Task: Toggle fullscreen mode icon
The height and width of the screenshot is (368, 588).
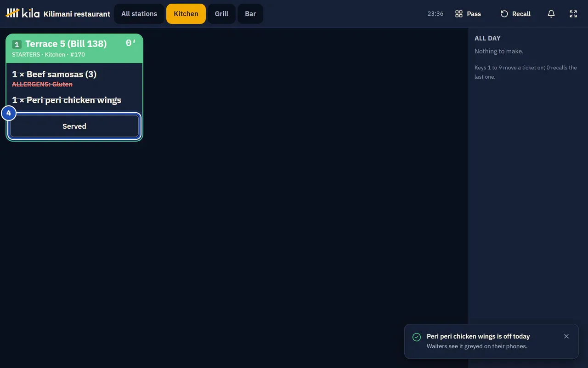Action: [x=573, y=14]
